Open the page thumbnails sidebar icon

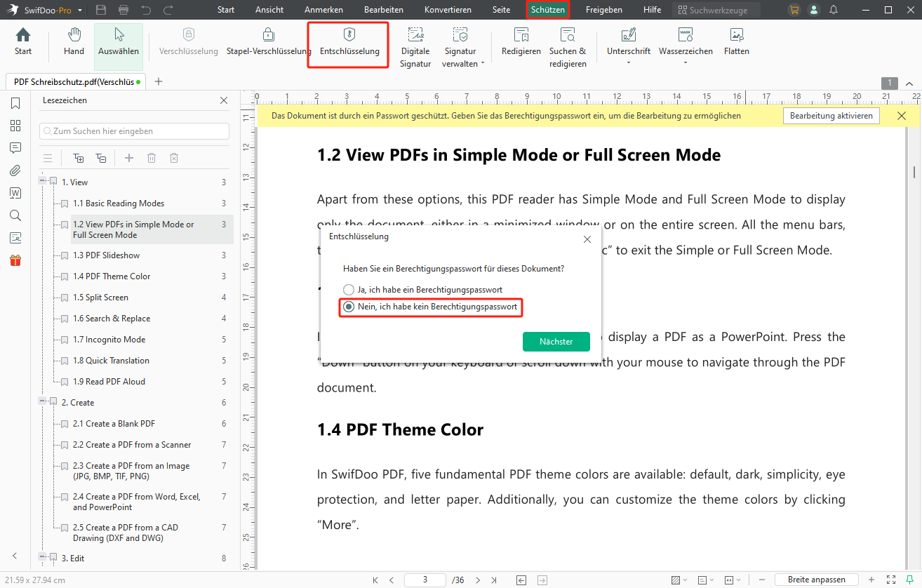point(15,126)
